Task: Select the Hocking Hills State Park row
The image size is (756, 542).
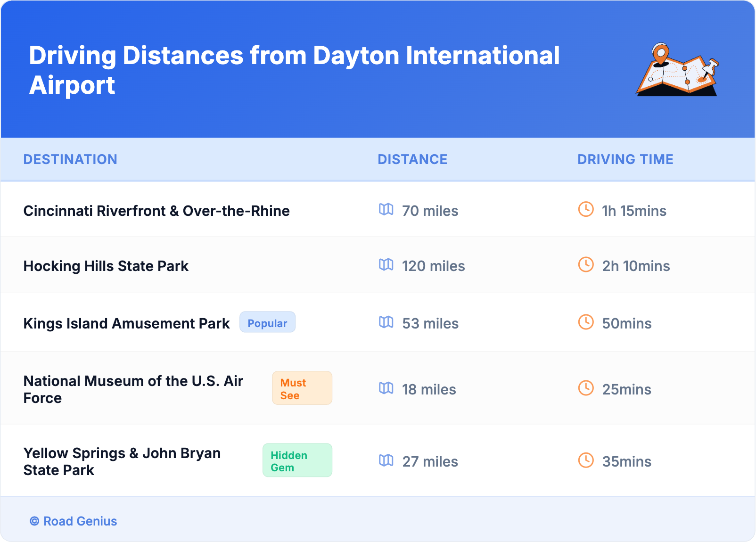Action: [106, 266]
